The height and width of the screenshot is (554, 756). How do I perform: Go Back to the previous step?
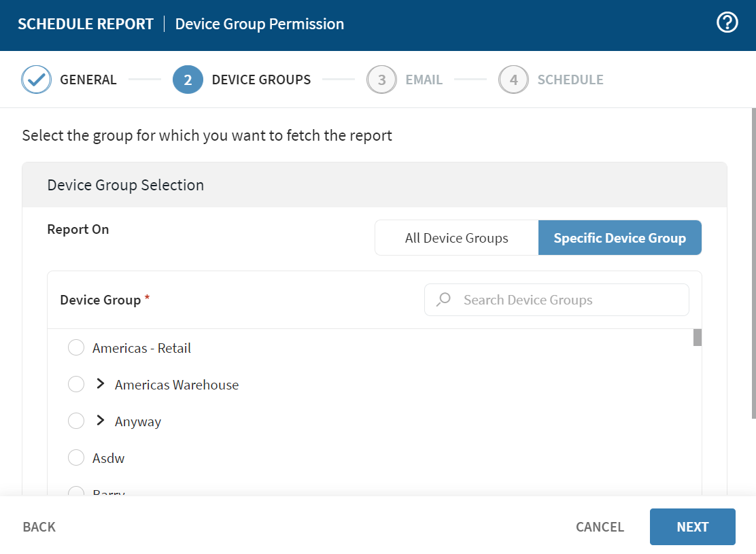point(39,527)
